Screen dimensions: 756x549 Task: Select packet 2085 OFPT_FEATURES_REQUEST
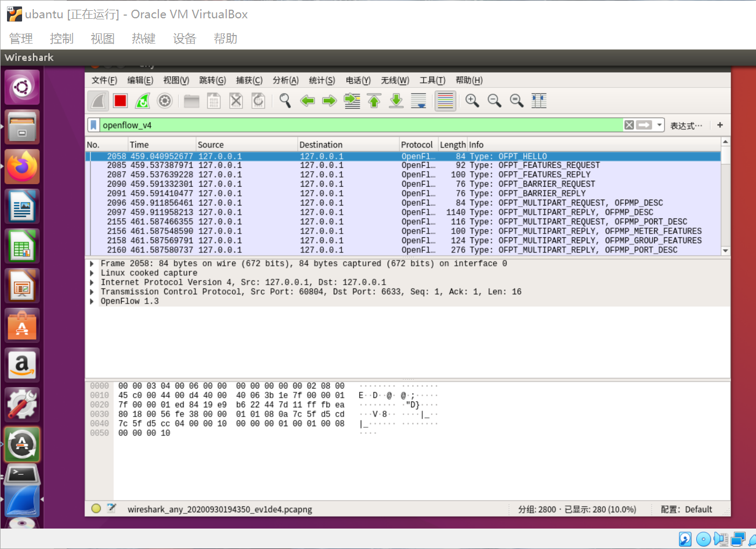click(x=403, y=166)
